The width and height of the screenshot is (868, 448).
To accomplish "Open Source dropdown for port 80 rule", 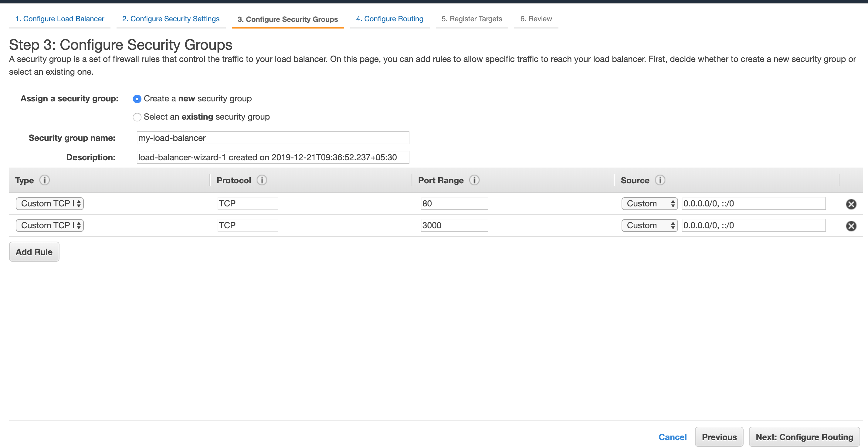I will [649, 204].
